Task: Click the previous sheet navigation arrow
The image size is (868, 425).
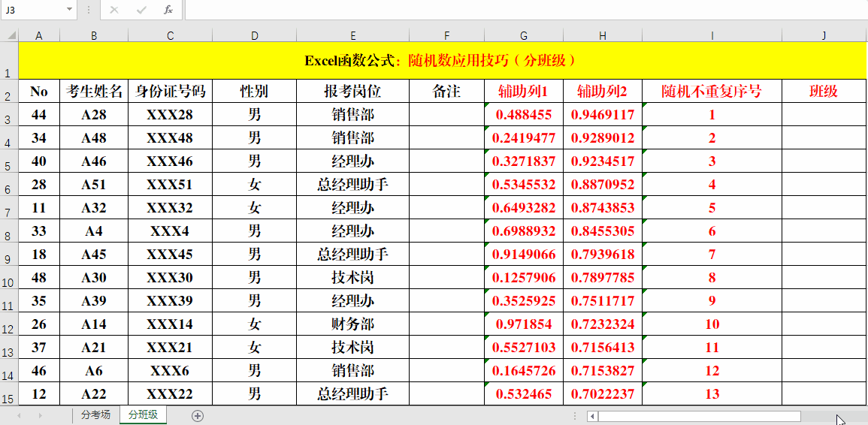Action: click(20, 415)
